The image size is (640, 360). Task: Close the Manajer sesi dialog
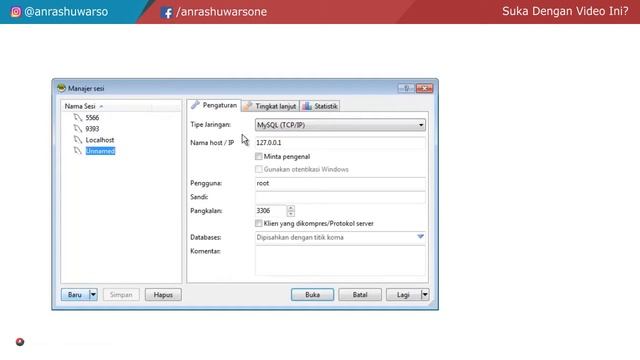pyautogui.click(x=424, y=88)
